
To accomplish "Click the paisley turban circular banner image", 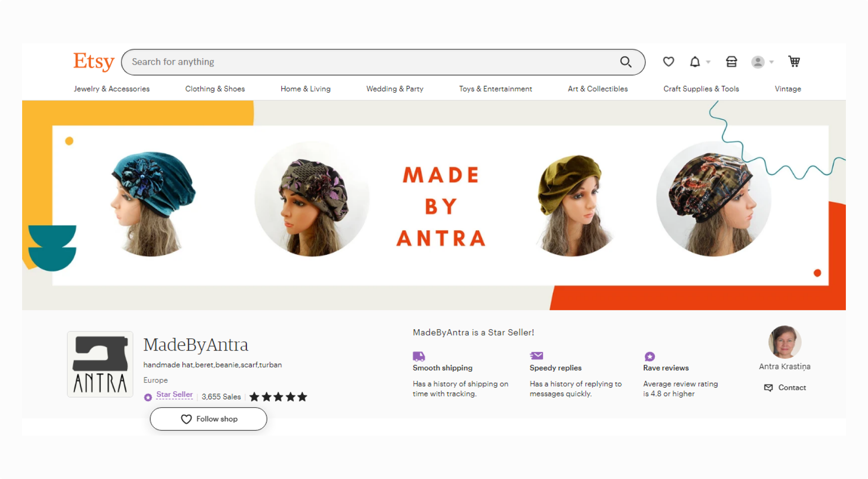I will coord(713,199).
